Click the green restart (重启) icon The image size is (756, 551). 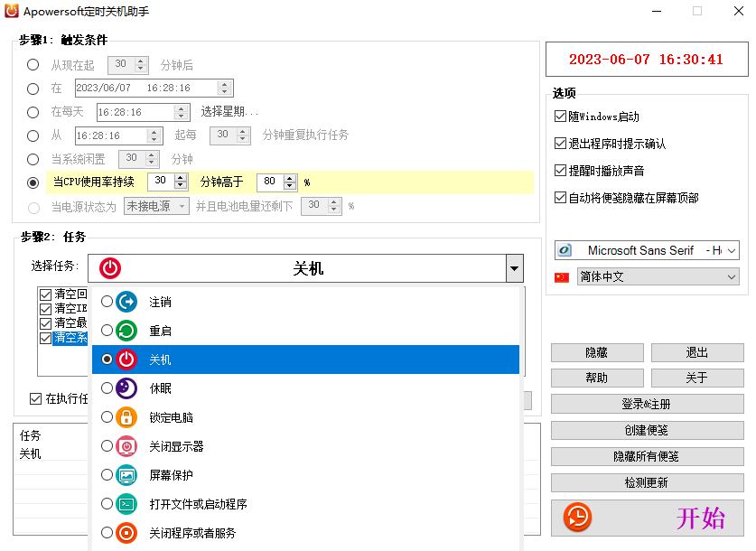[x=126, y=331]
